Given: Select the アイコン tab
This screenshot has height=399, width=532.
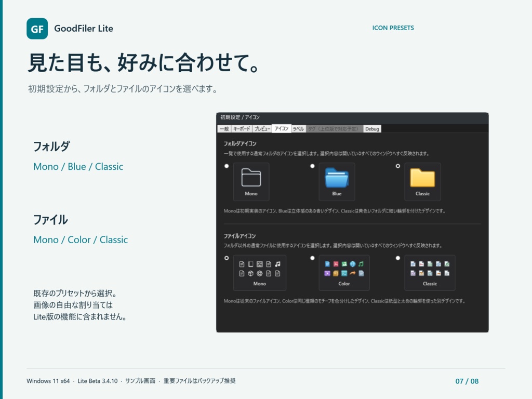Looking at the screenshot, I should 282,129.
